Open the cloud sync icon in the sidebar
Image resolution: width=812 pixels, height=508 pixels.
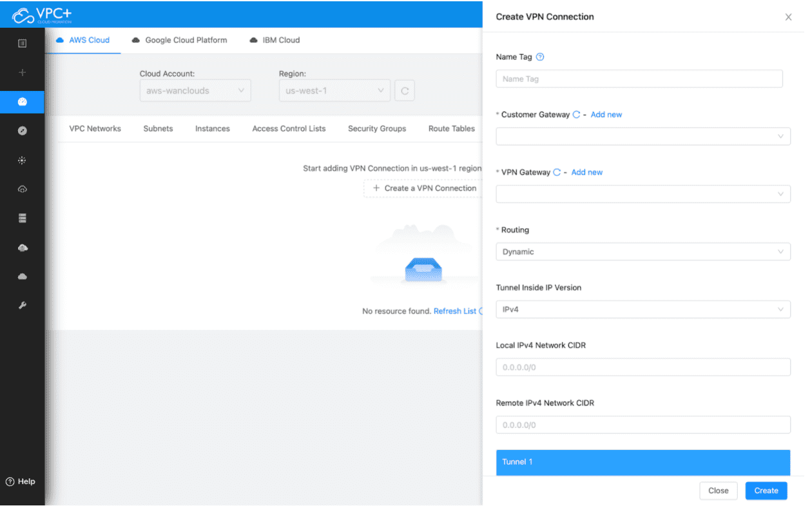pyautogui.click(x=23, y=190)
